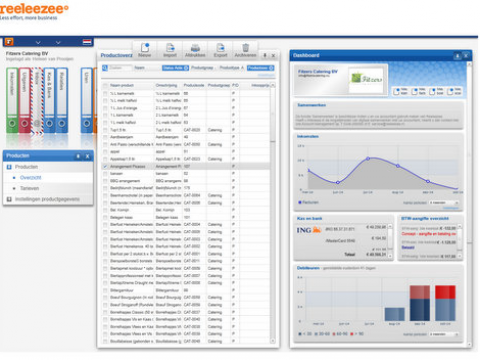The height and width of the screenshot is (360, 480).
Task: Click the Archiveren trash can icon
Action: (x=246, y=48)
